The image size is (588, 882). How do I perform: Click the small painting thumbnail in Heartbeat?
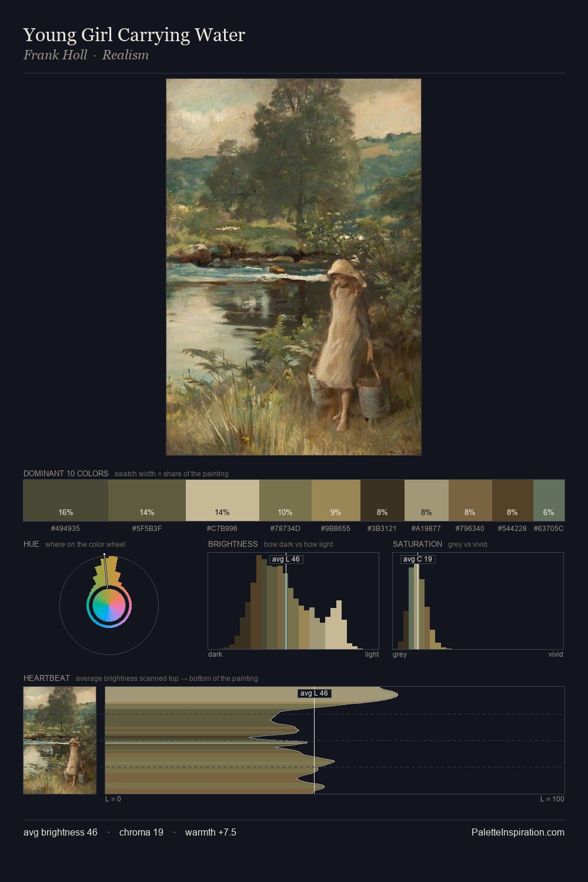tap(59, 740)
